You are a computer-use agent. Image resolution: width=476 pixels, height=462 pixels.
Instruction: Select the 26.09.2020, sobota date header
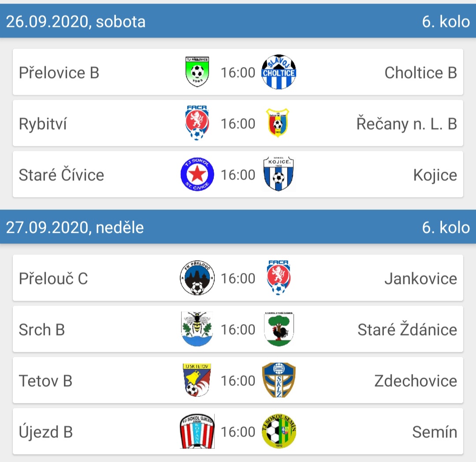pyautogui.click(x=76, y=21)
